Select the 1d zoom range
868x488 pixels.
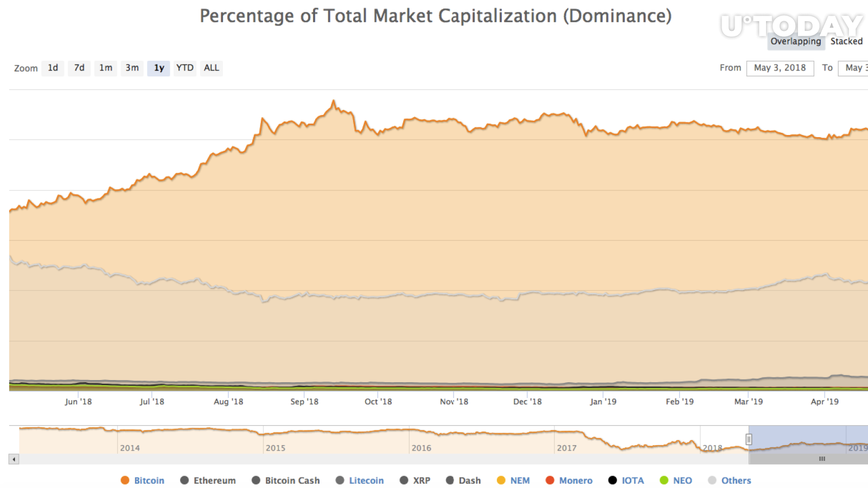coord(53,68)
